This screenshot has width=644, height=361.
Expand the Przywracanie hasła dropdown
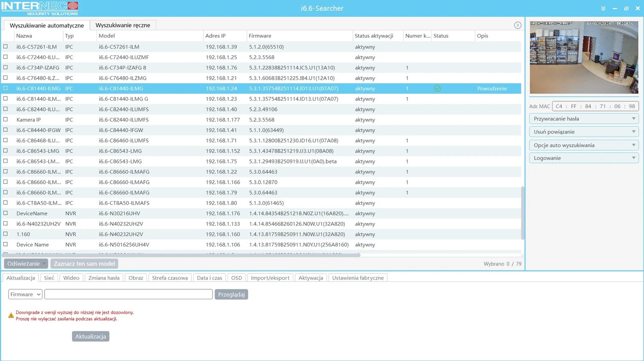click(x=584, y=119)
